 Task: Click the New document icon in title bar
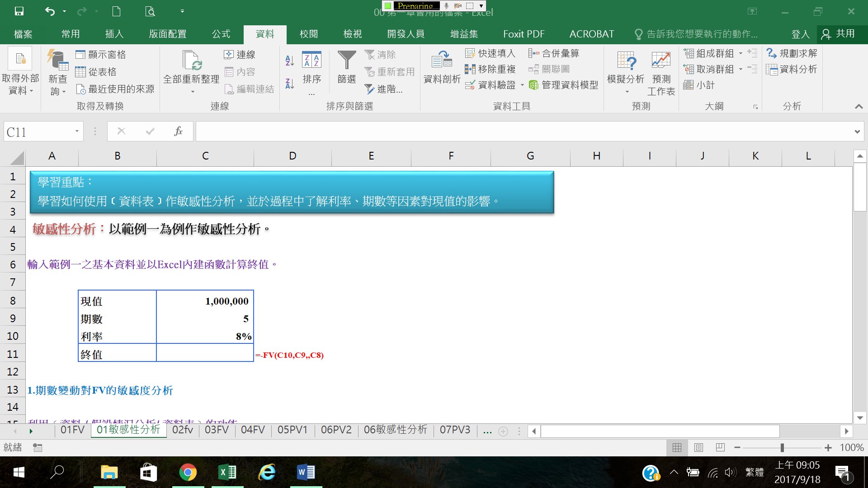pyautogui.click(x=116, y=11)
